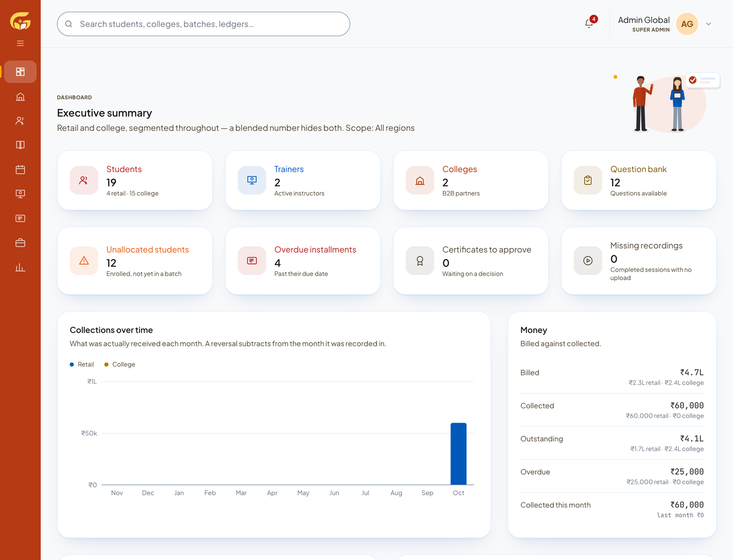The image size is (733, 560).
Task: Click the 'Executive summary' heading
Action: coord(104,113)
